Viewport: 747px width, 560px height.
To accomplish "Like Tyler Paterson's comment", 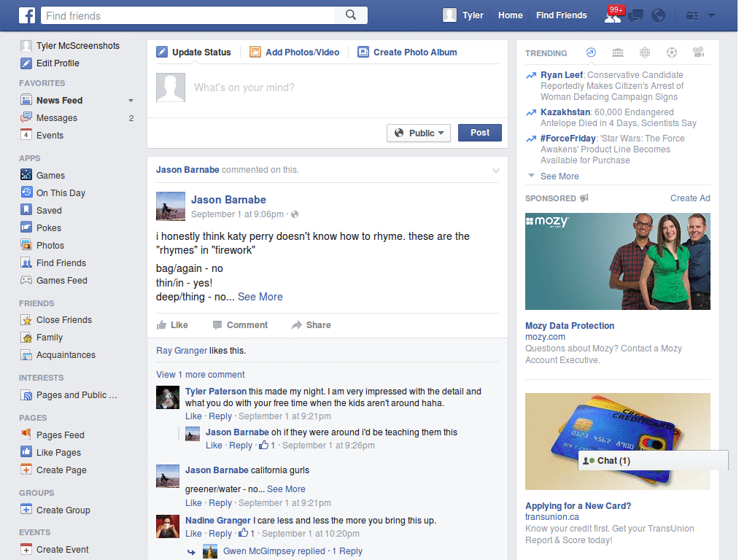I will click(193, 416).
